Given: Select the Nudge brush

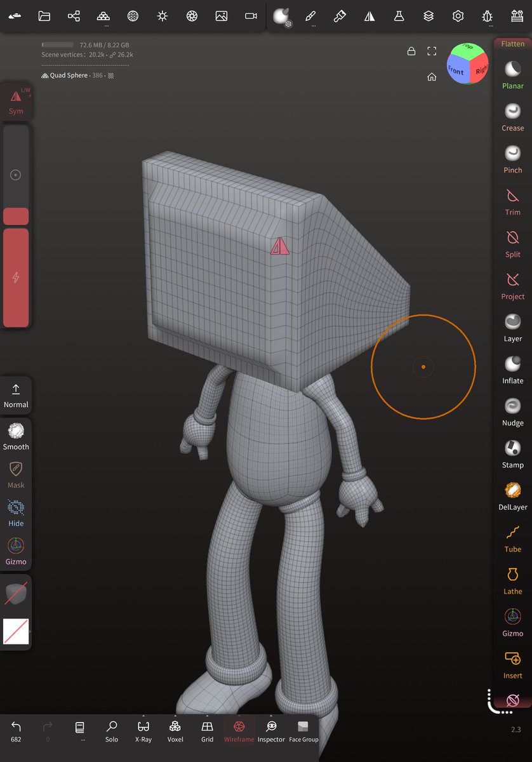Looking at the screenshot, I should pyautogui.click(x=513, y=412).
